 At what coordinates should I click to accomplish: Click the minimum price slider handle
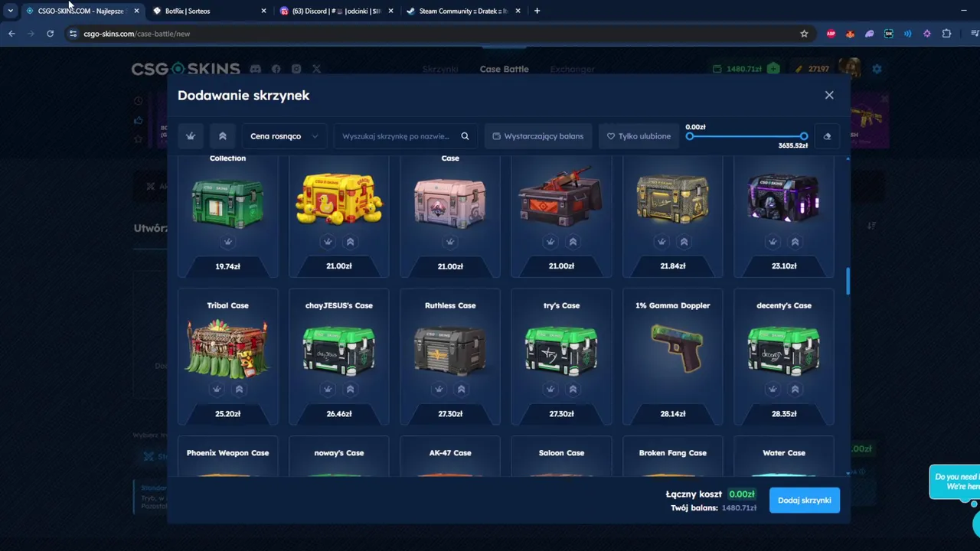(x=690, y=136)
